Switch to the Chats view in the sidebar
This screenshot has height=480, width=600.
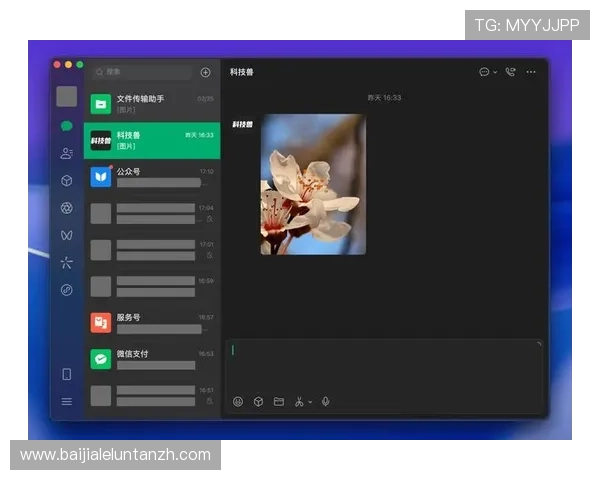[x=67, y=126]
